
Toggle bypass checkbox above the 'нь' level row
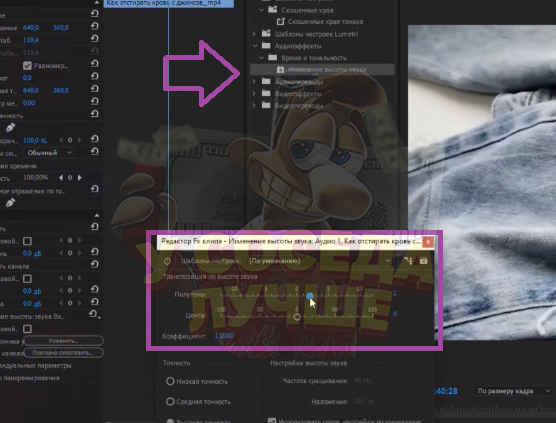[27, 241]
